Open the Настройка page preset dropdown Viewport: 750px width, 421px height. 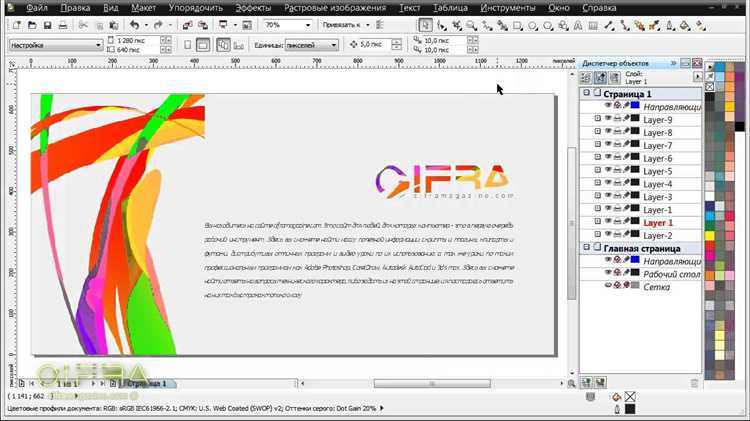coord(99,45)
